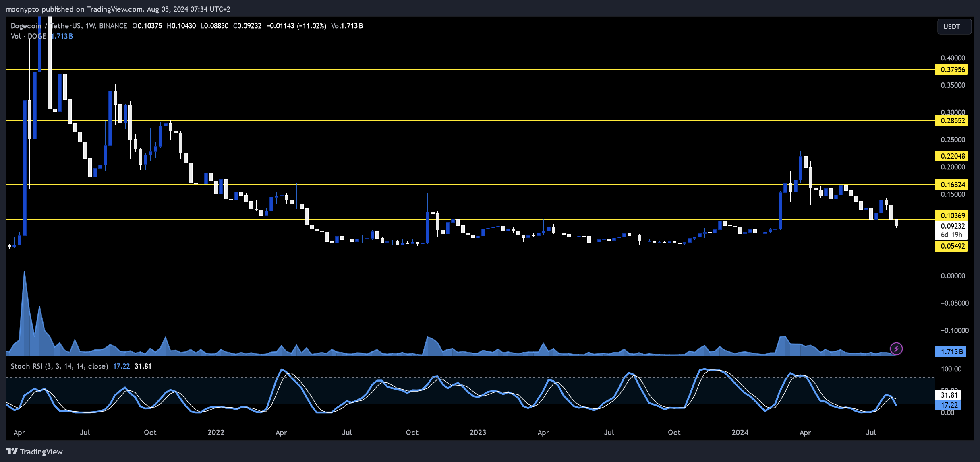
Task: Click the −0.01143 (−11.02%) change value
Action: pos(296,26)
